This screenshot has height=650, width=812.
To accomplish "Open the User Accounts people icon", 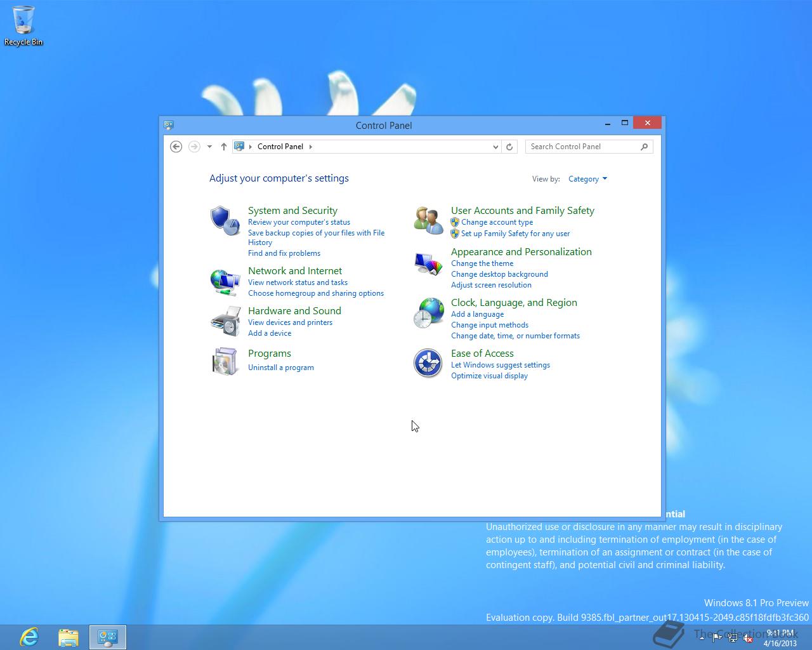I will pyautogui.click(x=428, y=220).
